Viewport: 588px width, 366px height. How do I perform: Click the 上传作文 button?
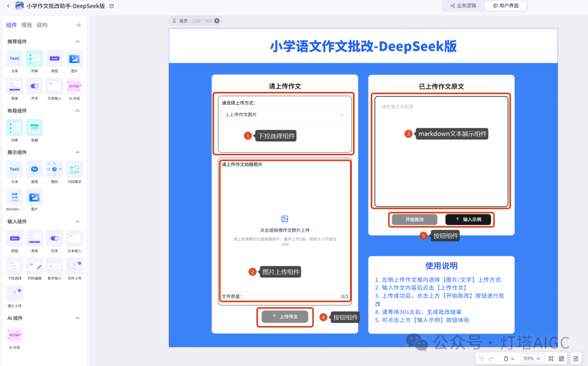pos(285,317)
